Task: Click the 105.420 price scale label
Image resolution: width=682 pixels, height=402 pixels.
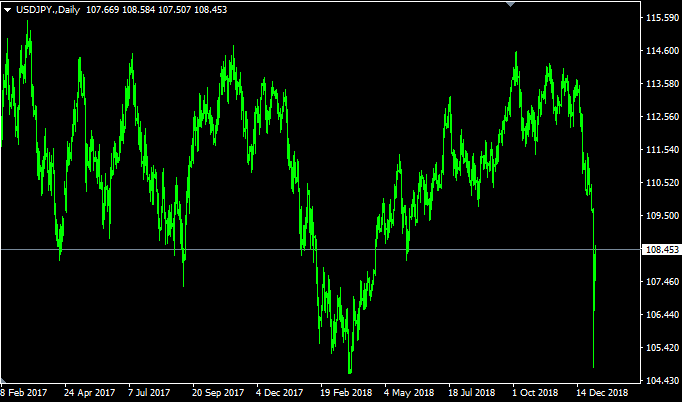Action: pyautogui.click(x=663, y=348)
